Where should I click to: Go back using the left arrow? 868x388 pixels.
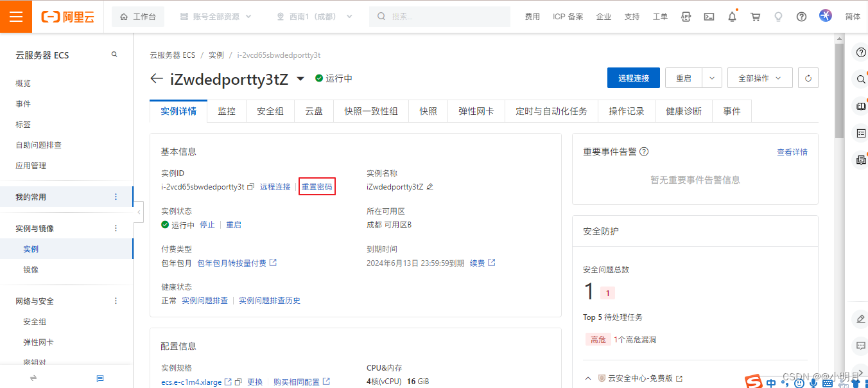pos(157,78)
